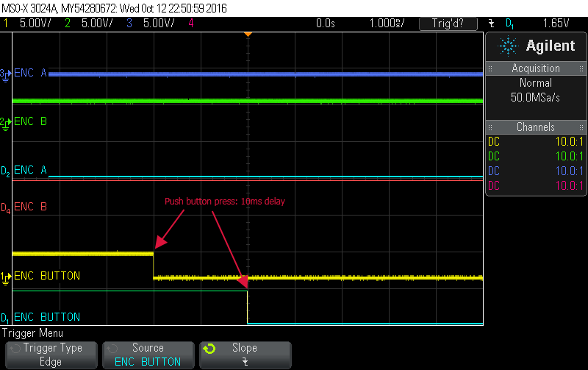The width and height of the screenshot is (588, 370).
Task: Open the Acquisition panel header
Action: click(536, 68)
